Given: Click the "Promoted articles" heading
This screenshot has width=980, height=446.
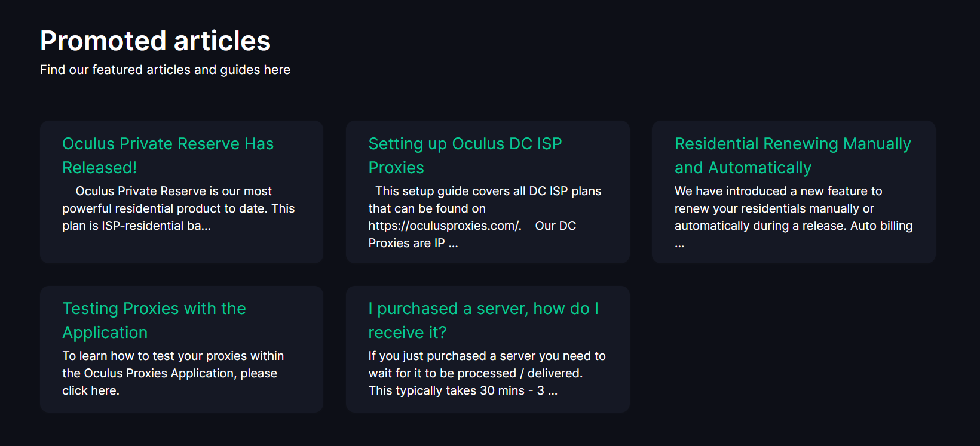Looking at the screenshot, I should click(x=155, y=41).
